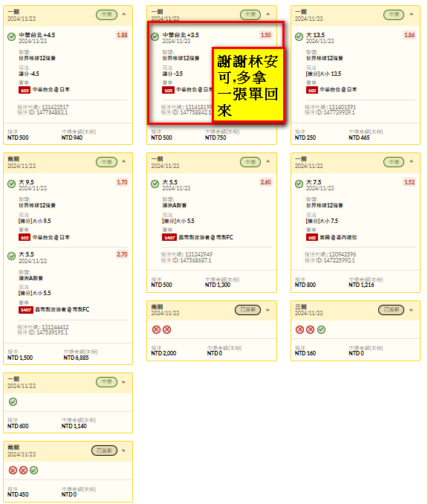This screenshot has width=428, height=504.
Task: Click 已派彩 badge on the 三關 card
Action: [x=391, y=309]
